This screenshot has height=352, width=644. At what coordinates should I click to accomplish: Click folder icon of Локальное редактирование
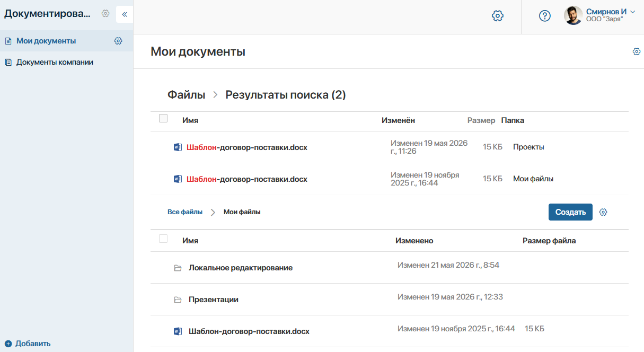[x=178, y=268]
